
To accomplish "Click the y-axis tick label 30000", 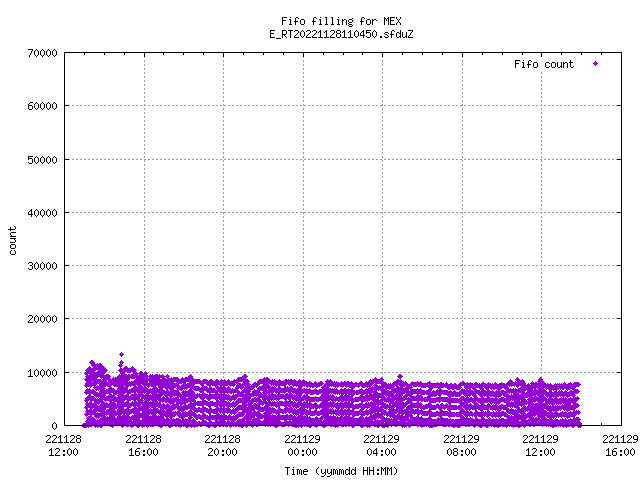I will tap(42, 266).
